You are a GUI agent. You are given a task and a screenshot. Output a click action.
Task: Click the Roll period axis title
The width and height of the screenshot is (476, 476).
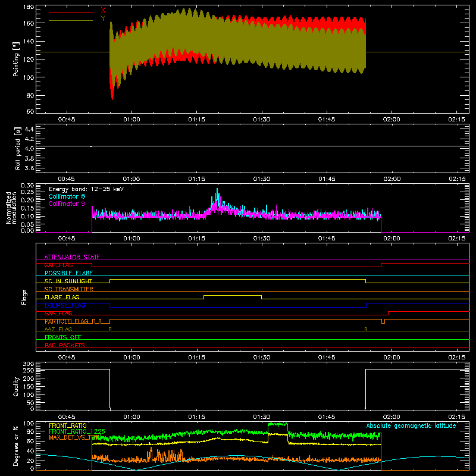[17, 148]
